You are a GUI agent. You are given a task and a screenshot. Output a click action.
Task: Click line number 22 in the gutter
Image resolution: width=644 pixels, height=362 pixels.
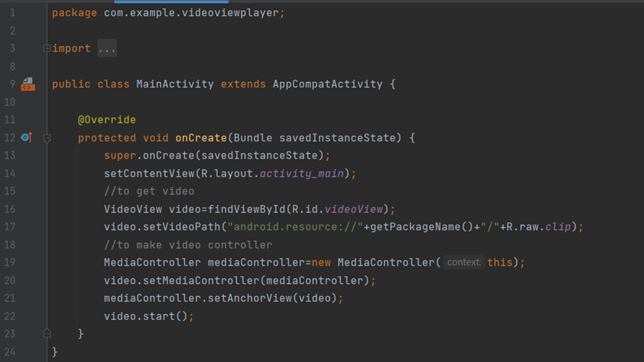point(10,315)
